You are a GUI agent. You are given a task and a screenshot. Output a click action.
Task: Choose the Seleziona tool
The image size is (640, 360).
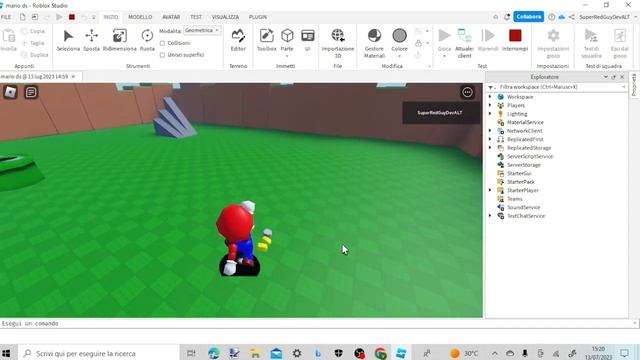(68, 40)
